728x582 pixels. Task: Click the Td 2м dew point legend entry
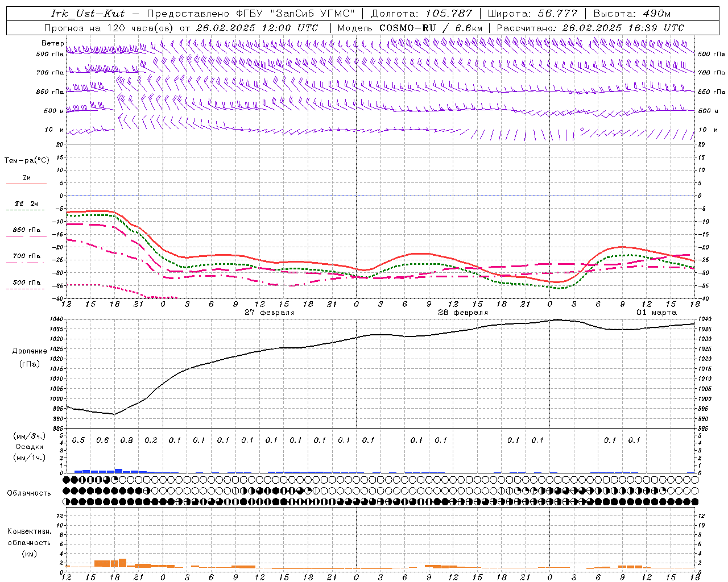26,203
